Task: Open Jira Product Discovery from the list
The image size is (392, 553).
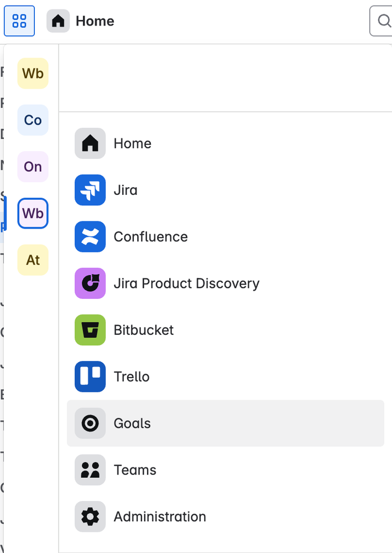Action: (x=226, y=283)
